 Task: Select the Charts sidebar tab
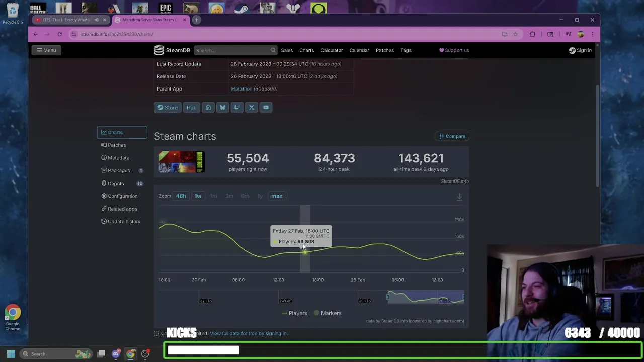coord(122,132)
